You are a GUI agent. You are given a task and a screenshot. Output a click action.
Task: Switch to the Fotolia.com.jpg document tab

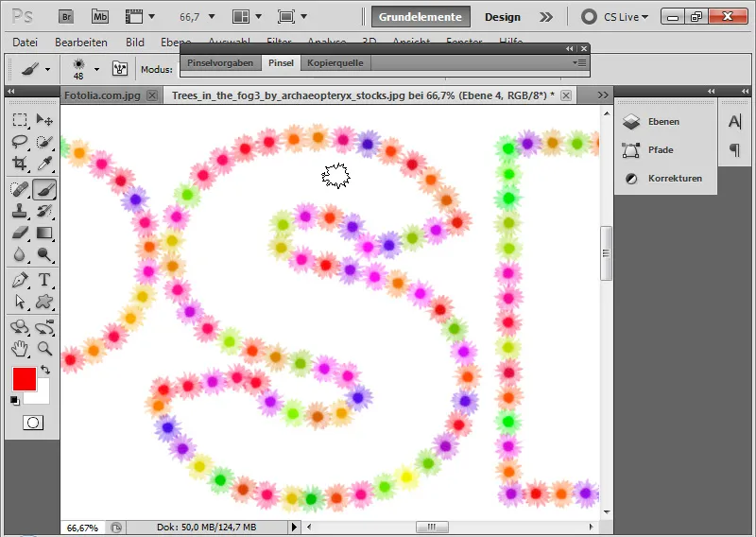102,95
